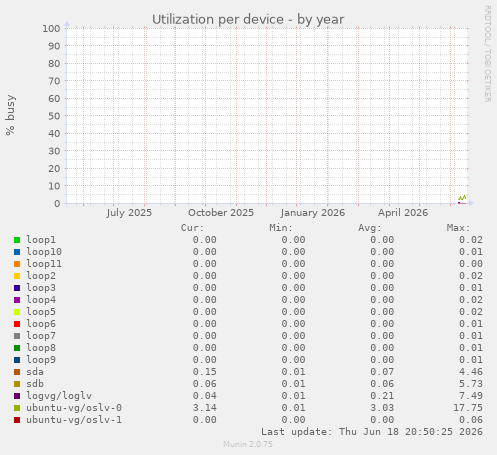The width and height of the screenshot is (497, 455).
Task: Select the loop4 legend label
Action: 41,300
